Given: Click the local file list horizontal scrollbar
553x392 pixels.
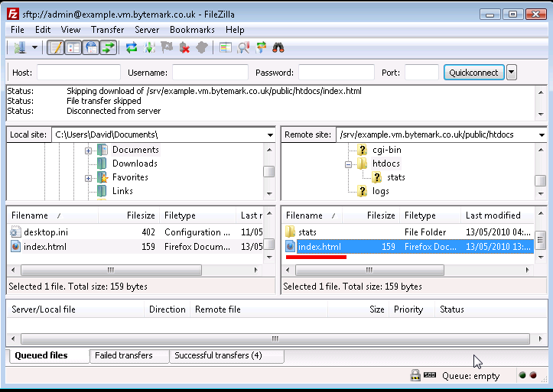Looking at the screenshot, I should coord(111,271).
